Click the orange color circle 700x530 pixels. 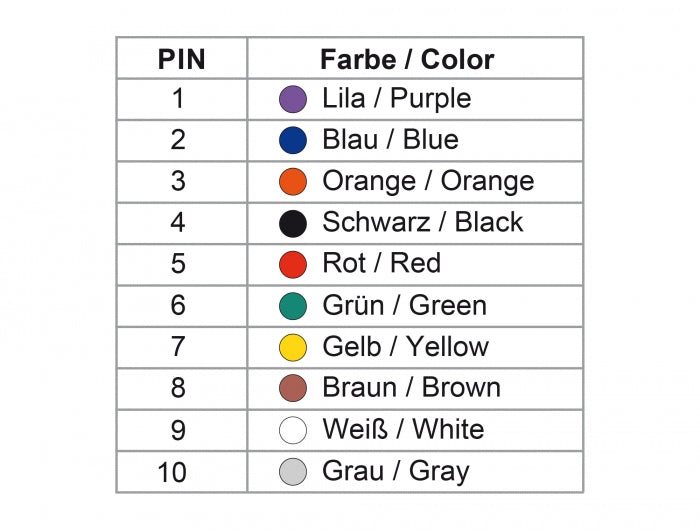tap(292, 182)
